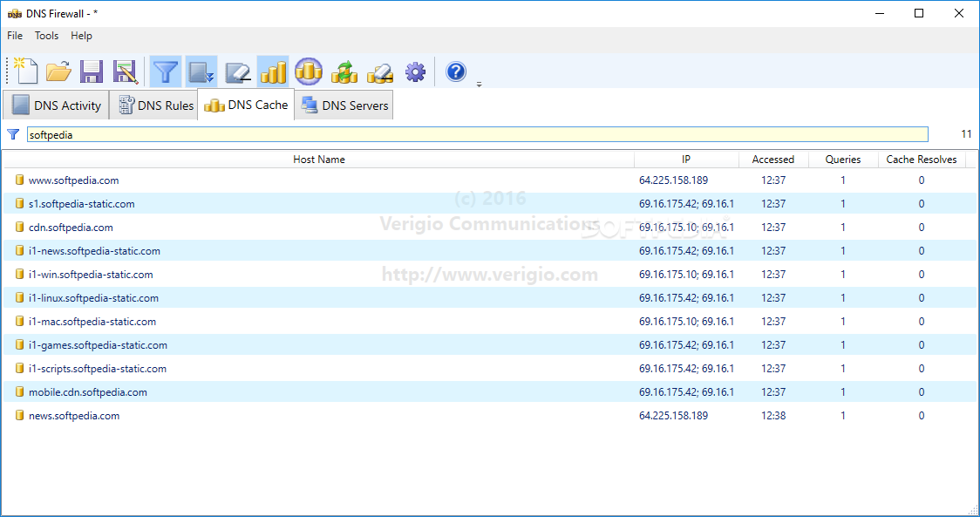Screen dimensions: 980x517
Task: Click cache icon beside news.softpedia.com
Action: coord(19,416)
